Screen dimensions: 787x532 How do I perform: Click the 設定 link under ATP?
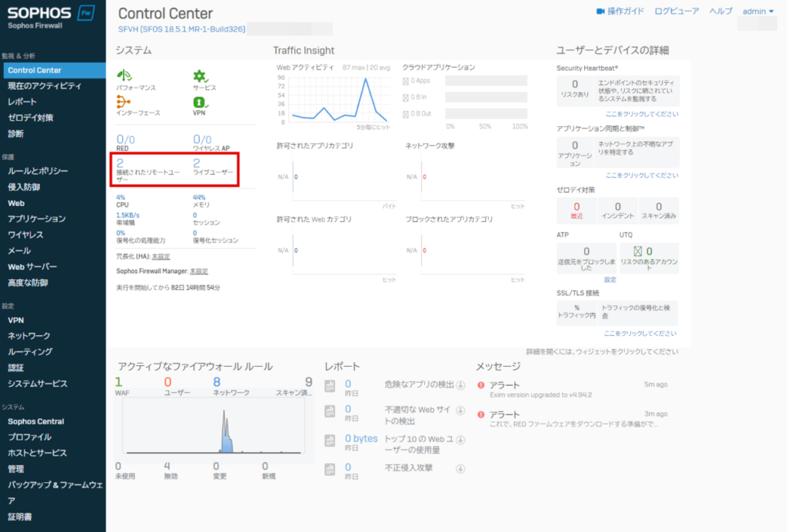(609, 280)
